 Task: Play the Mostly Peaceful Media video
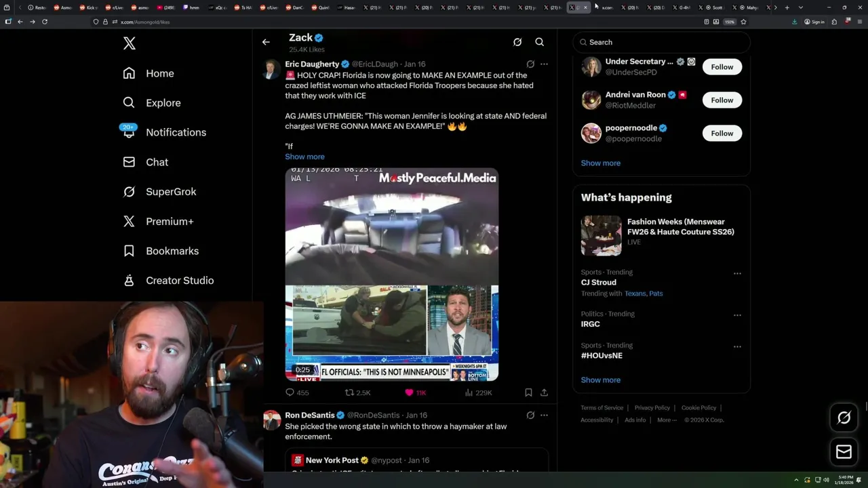pyautogui.click(x=391, y=274)
